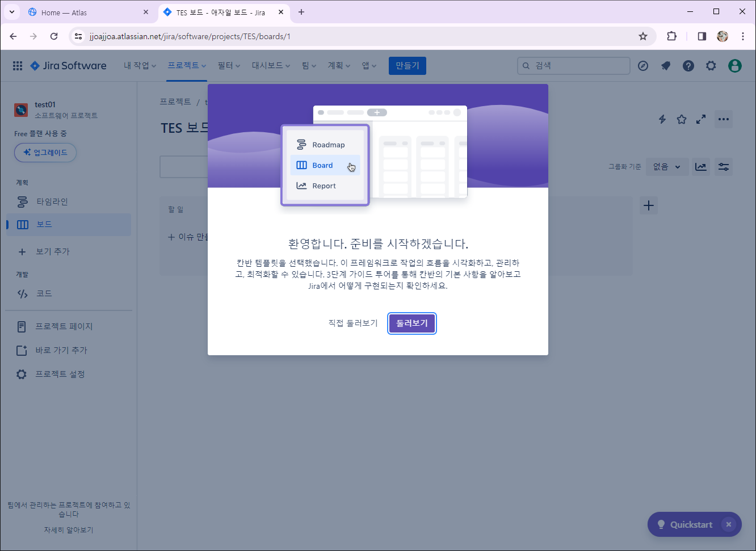
Task: Click 이슈 만들기 in the 할 일 column
Action: 189,237
